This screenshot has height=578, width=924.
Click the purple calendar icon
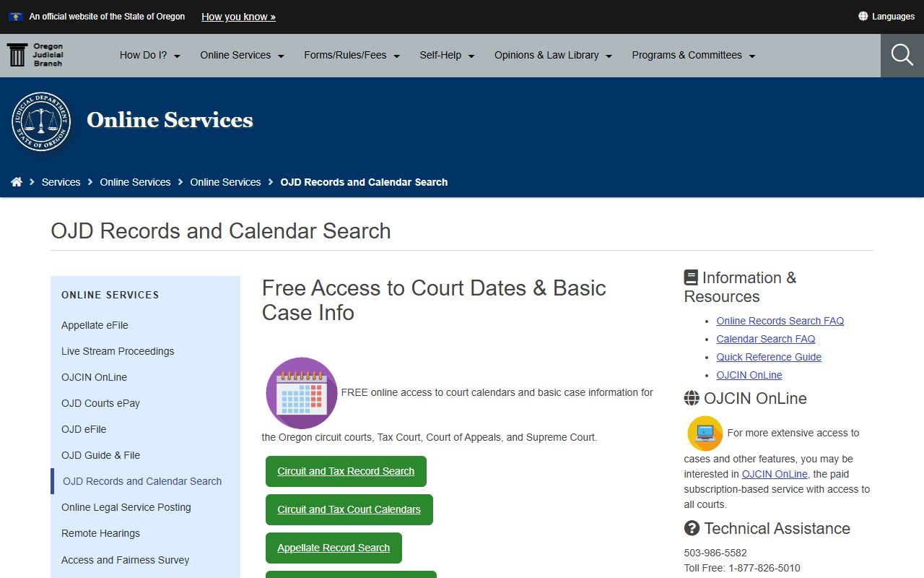click(302, 393)
